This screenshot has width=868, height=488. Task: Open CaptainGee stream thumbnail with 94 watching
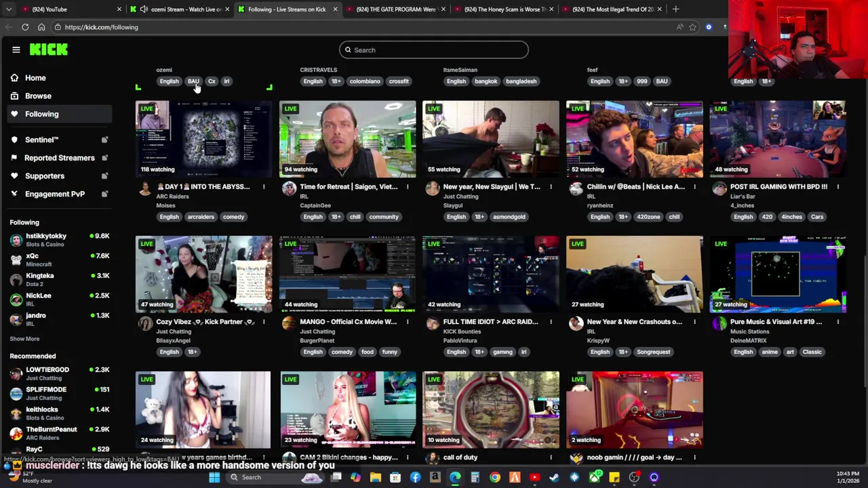tap(347, 139)
